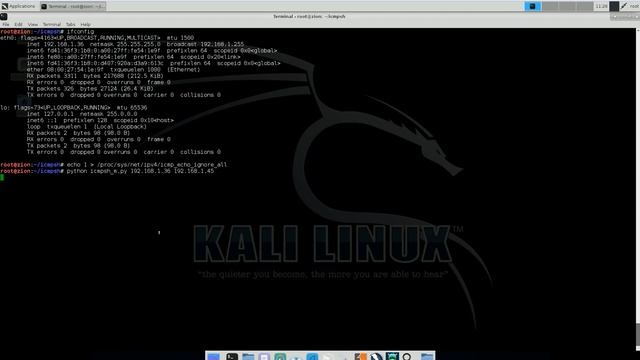Open the terminal Help menu
The image size is (640, 360).
pyautogui.click(x=85, y=24)
